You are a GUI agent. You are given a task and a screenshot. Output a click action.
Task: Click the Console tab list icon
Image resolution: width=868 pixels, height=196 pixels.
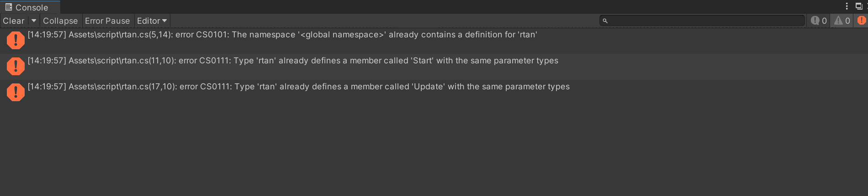click(x=8, y=7)
